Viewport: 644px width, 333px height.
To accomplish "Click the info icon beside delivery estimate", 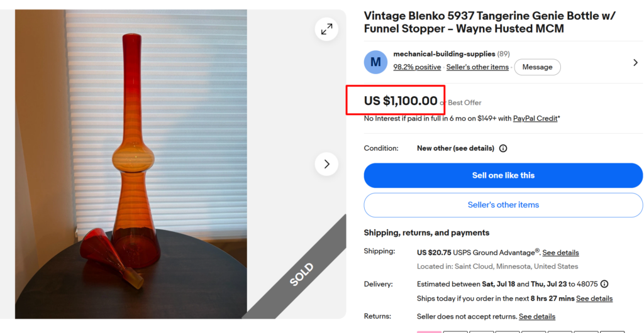I will coord(604,284).
